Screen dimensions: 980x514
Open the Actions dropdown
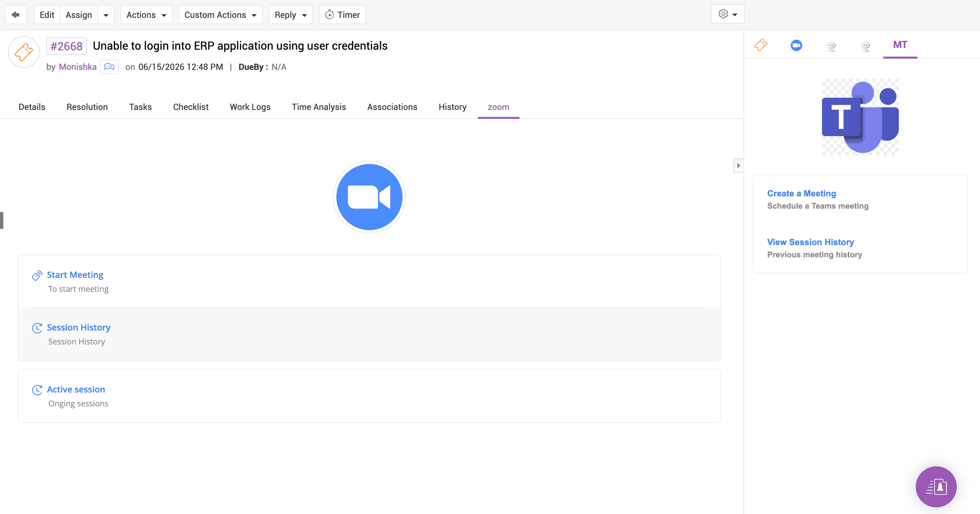point(146,15)
